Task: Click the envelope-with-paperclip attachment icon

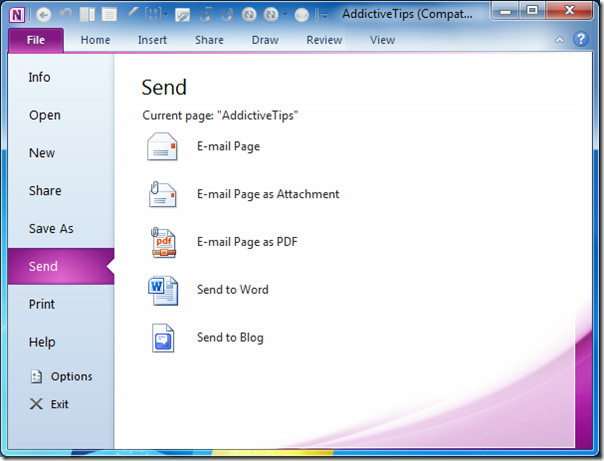Action: 162,194
